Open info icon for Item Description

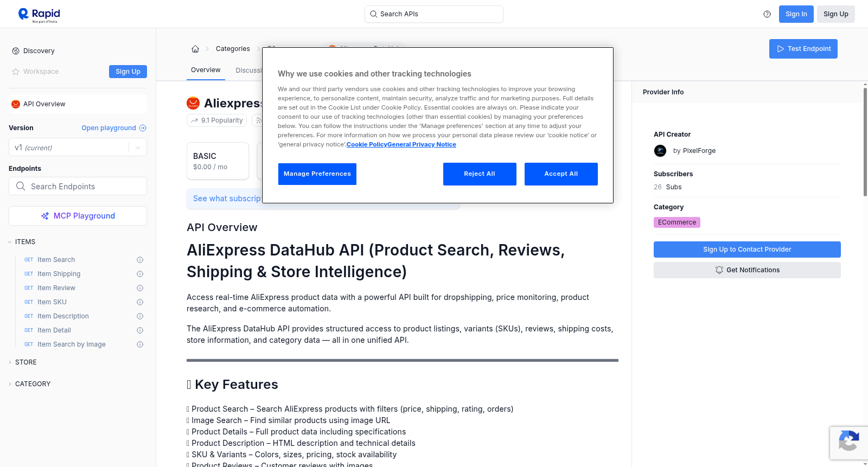(x=140, y=316)
